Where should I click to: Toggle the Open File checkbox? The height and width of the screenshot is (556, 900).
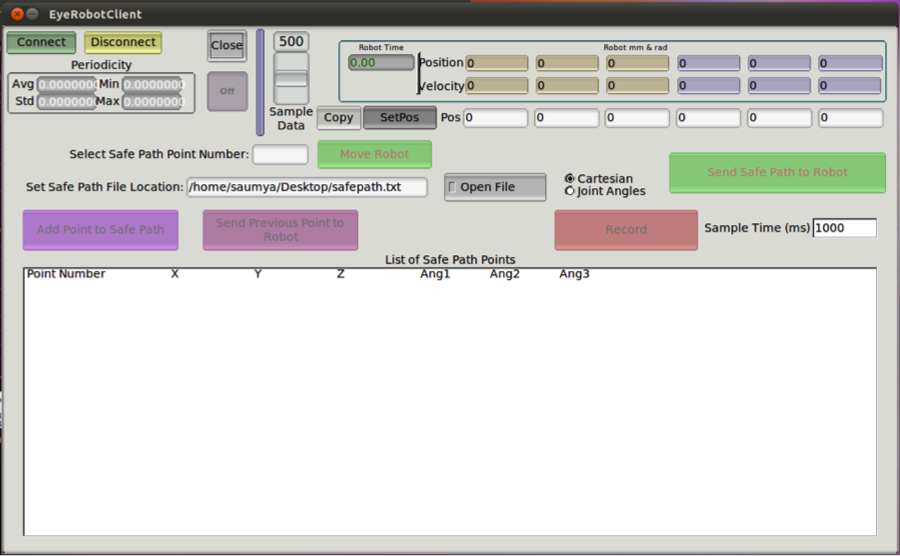point(453,187)
